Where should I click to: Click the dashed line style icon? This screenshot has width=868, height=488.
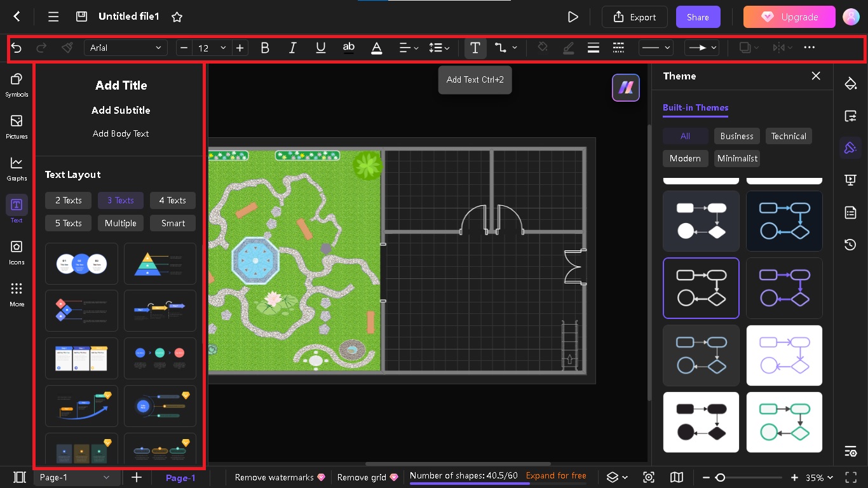pyautogui.click(x=618, y=48)
